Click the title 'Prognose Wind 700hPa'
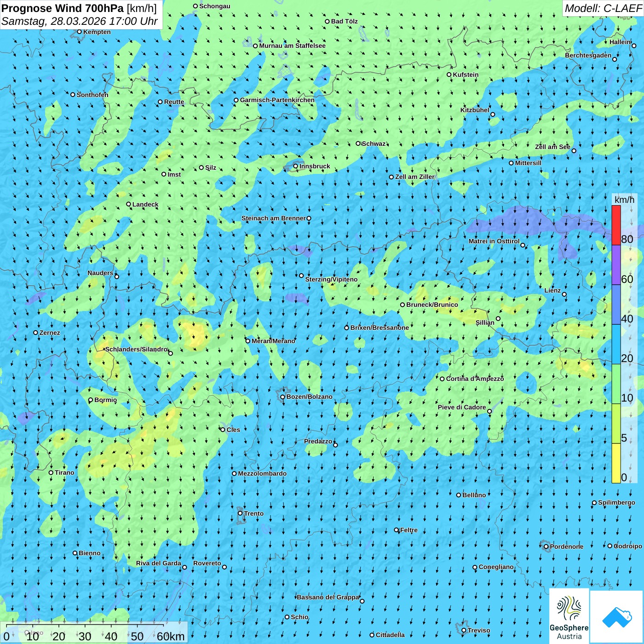The height and width of the screenshot is (644, 644). [x=63, y=8]
